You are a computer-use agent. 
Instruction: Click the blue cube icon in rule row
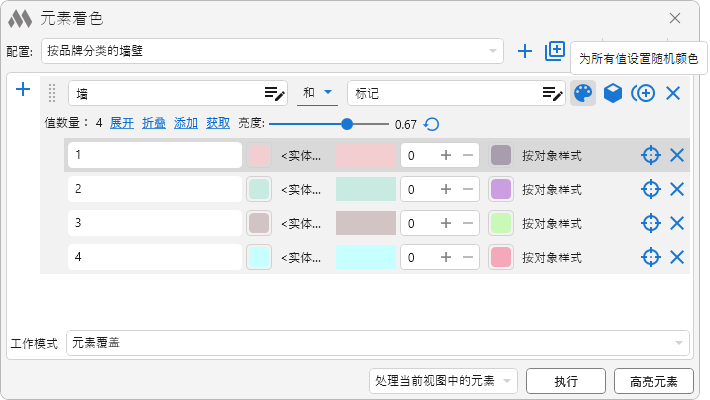pos(613,93)
